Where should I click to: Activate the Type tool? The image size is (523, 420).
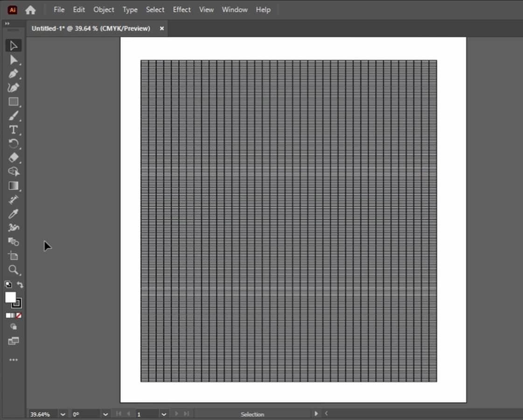point(13,130)
